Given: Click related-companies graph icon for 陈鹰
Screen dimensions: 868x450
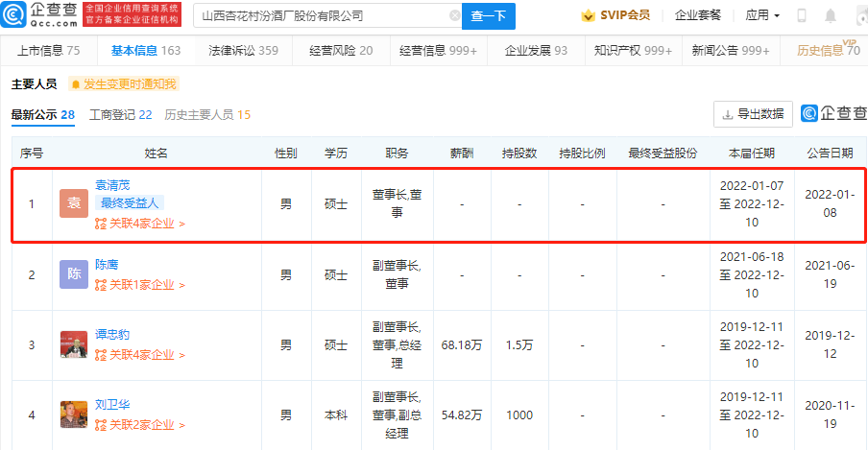Looking at the screenshot, I should pos(100,285).
